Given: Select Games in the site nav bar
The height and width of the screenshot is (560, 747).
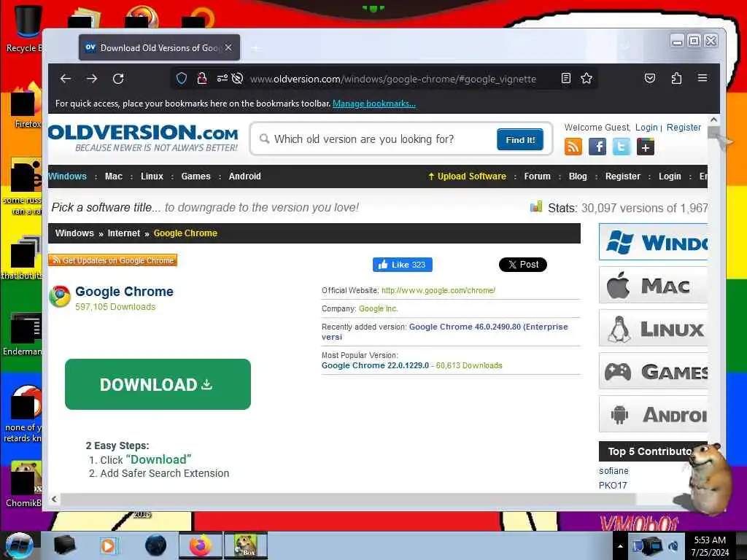Looking at the screenshot, I should [196, 176].
